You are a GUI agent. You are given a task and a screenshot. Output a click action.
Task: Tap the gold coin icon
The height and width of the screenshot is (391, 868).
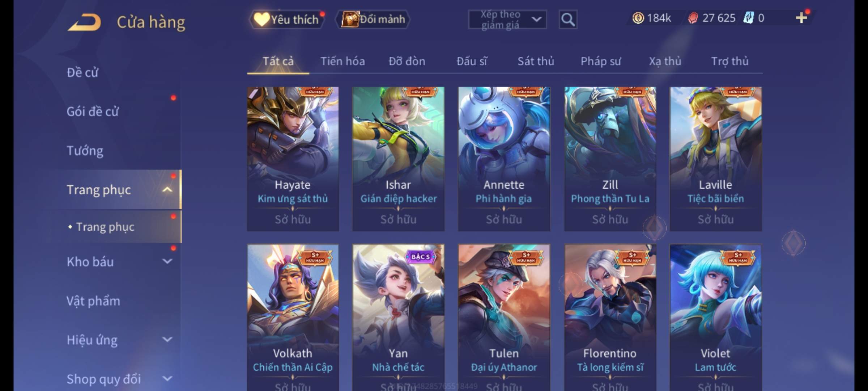(638, 18)
